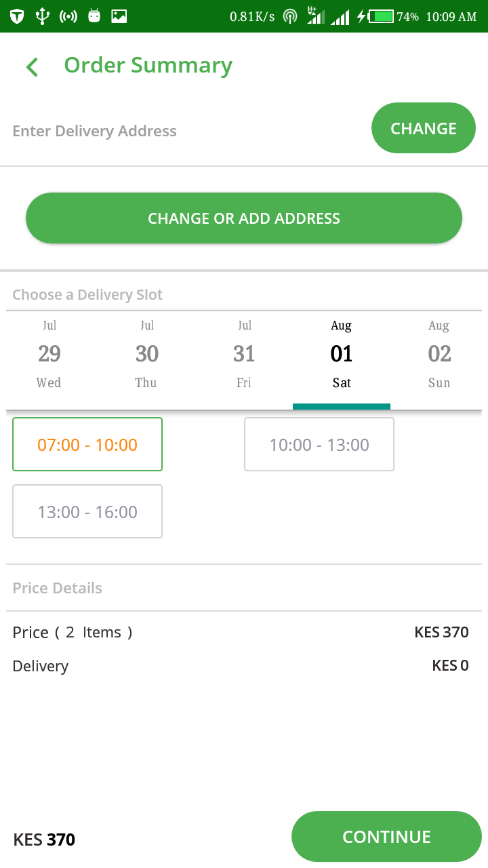
Task: Select the 10:00 - 13:00 delivery slot
Action: (x=319, y=444)
